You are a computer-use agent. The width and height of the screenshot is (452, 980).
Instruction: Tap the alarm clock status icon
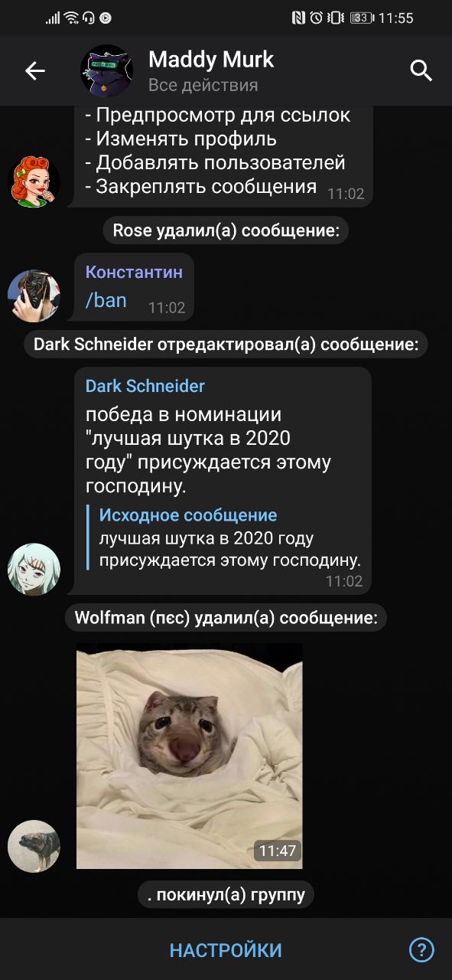[317, 18]
